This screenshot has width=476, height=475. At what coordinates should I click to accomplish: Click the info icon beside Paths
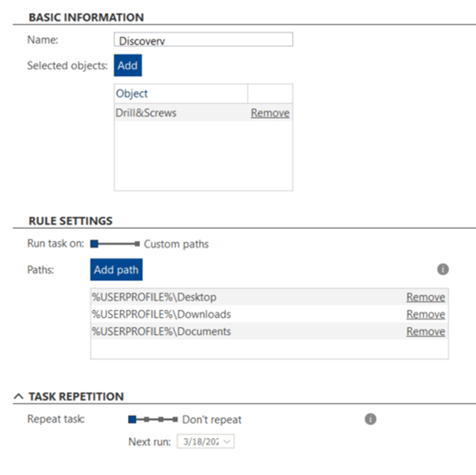click(x=443, y=269)
